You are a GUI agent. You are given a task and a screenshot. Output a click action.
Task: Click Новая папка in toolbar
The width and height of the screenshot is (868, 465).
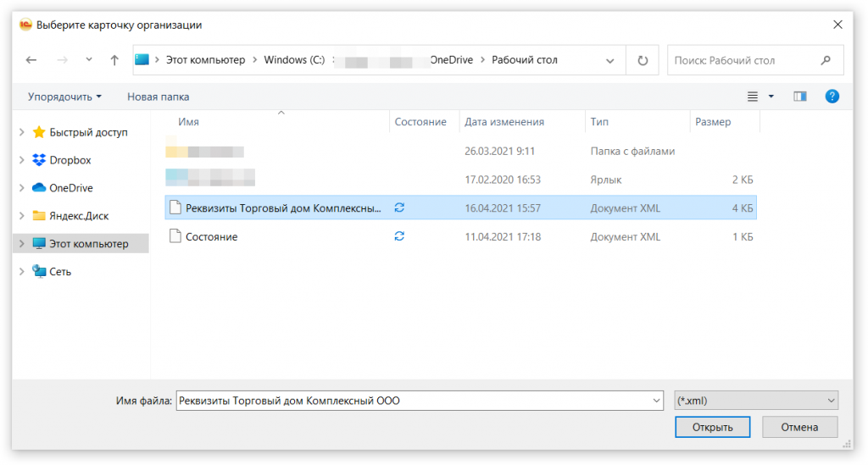(x=158, y=97)
